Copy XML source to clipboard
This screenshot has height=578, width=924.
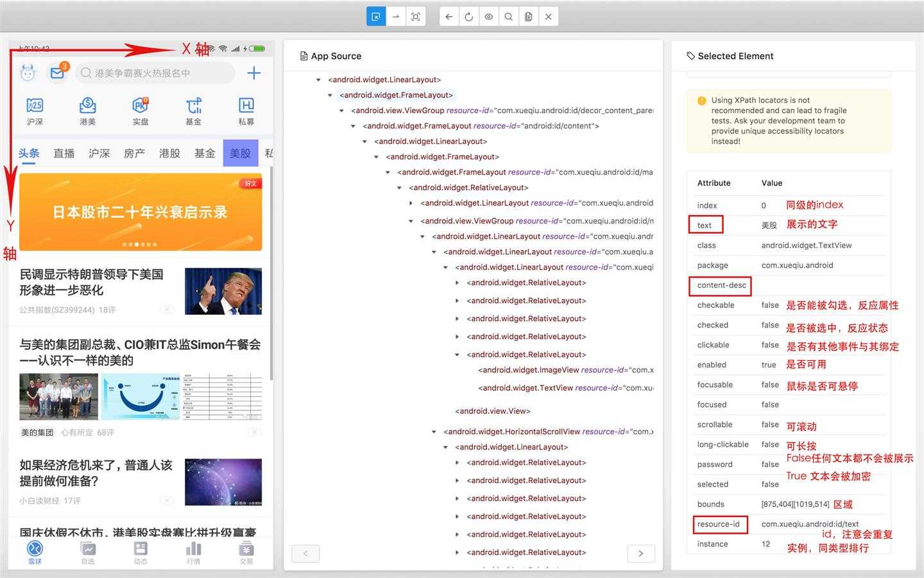[529, 17]
